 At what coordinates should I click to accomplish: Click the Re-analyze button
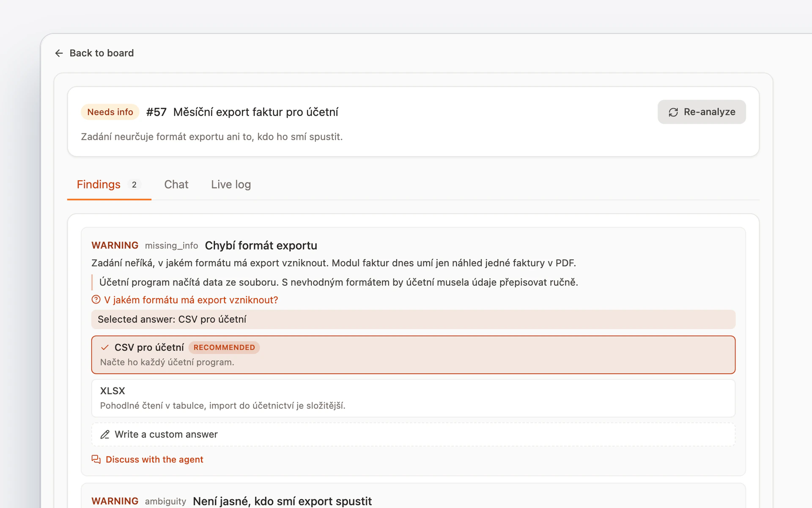click(x=702, y=112)
